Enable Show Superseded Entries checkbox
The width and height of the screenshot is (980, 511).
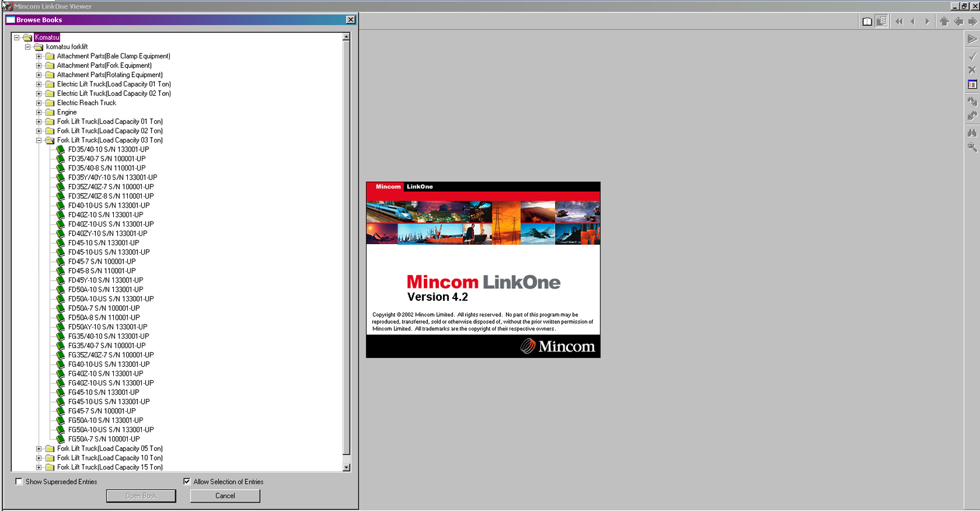[x=19, y=481]
